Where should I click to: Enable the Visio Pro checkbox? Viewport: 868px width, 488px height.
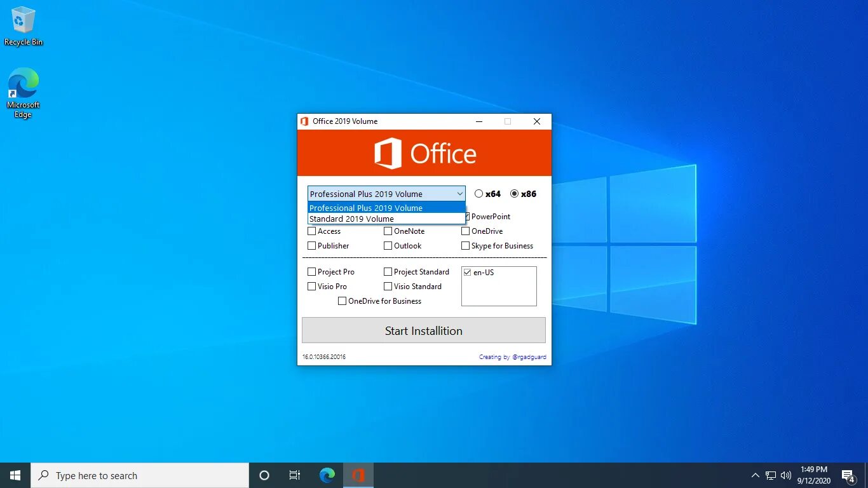pyautogui.click(x=311, y=287)
